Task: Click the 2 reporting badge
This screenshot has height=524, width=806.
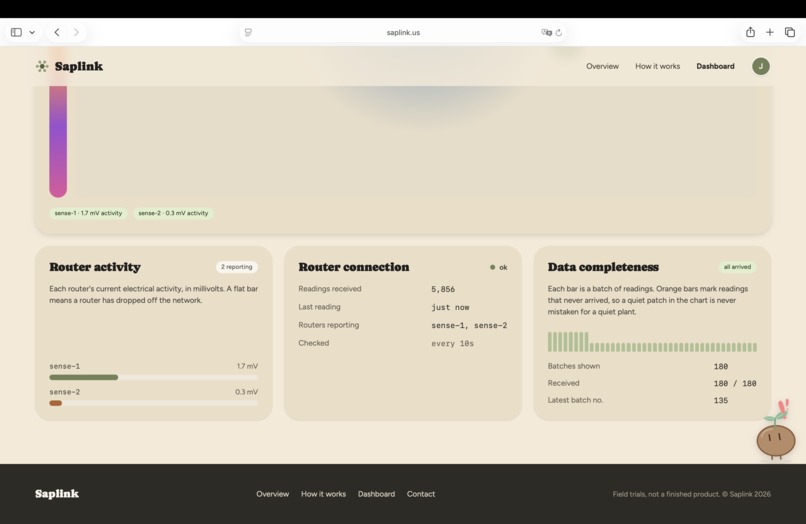Action: point(236,267)
